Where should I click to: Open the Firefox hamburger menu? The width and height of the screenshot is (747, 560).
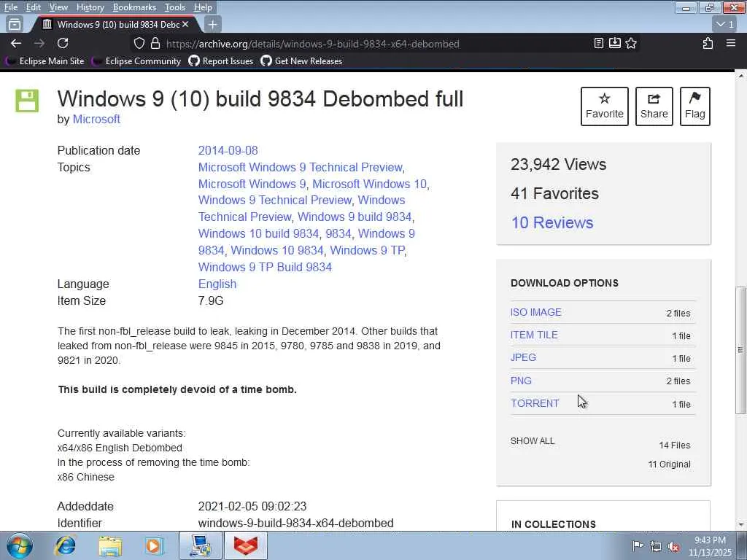click(731, 43)
